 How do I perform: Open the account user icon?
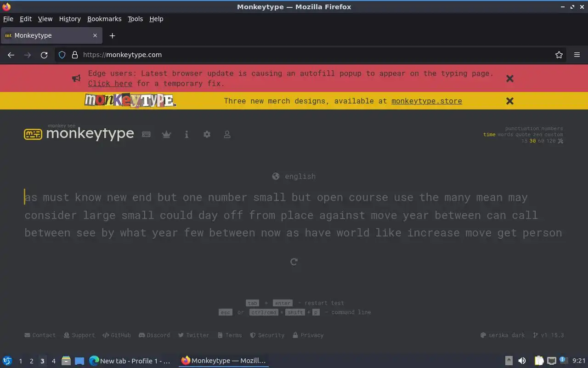click(227, 134)
